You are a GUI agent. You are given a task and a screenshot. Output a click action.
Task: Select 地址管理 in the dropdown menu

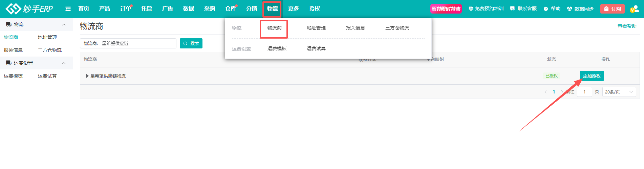tap(316, 28)
